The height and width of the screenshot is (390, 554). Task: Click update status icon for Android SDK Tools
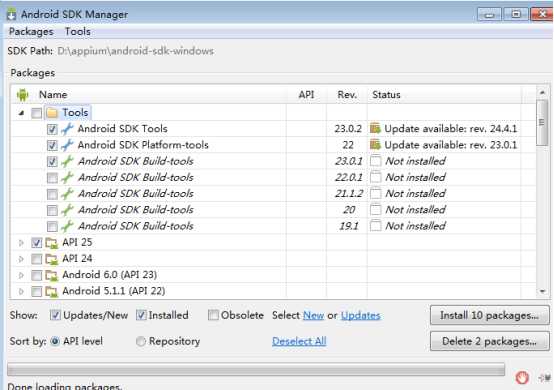pos(375,129)
